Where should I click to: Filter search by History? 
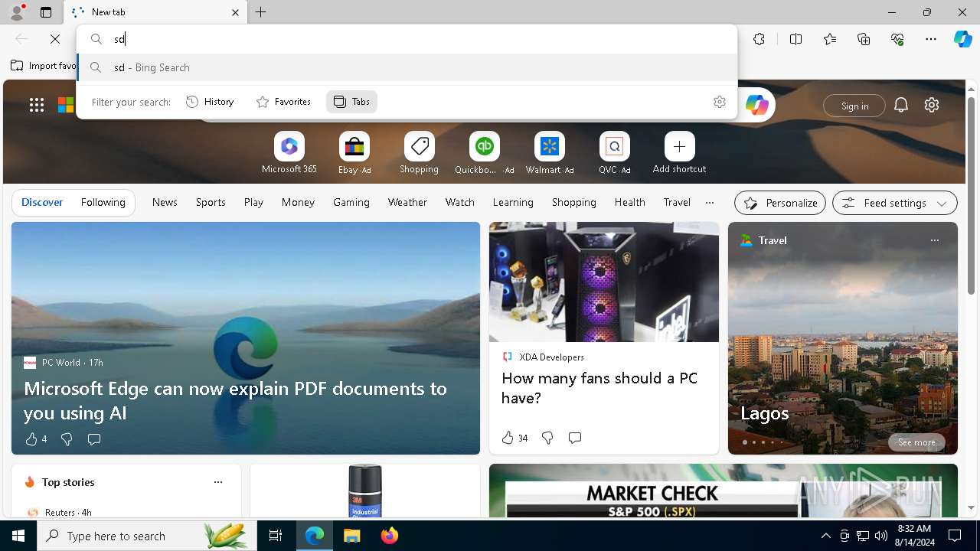point(210,102)
